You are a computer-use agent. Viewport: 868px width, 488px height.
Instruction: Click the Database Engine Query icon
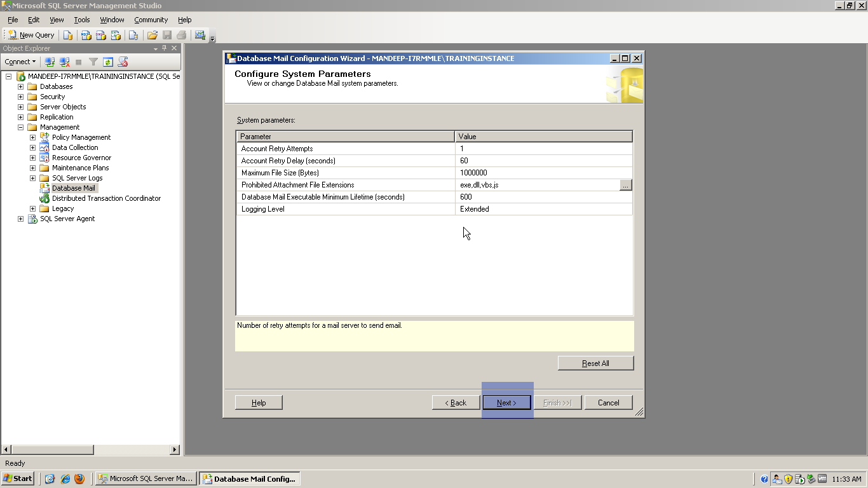[x=68, y=35]
